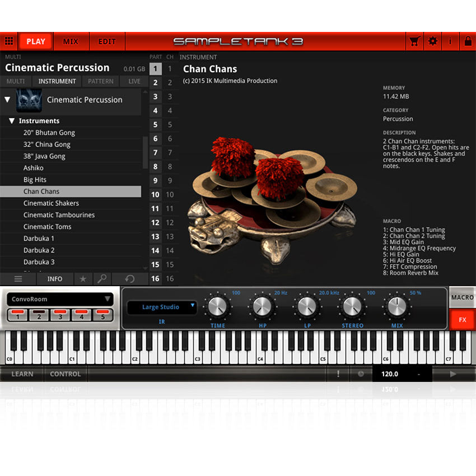
Task: Switch to the MIX tab
Action: click(71, 41)
